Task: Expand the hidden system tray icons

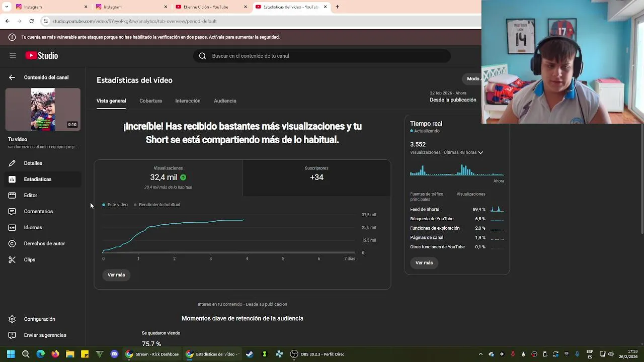Action: (480, 354)
